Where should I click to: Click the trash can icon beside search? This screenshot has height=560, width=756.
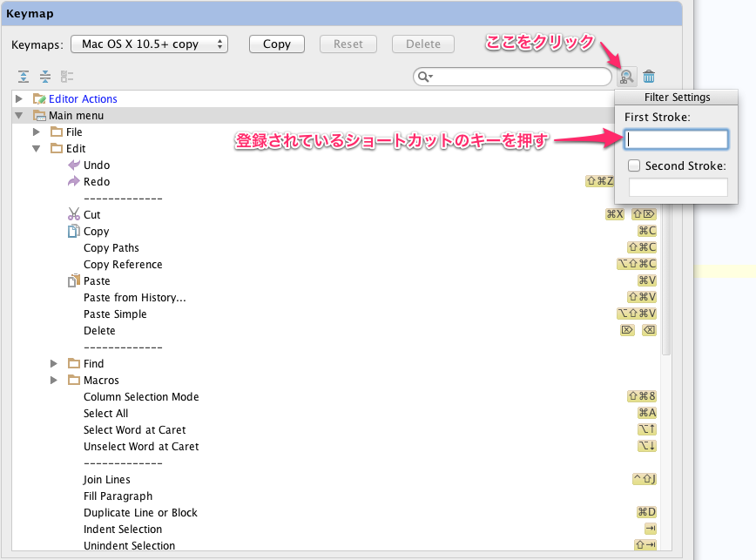[x=649, y=77]
